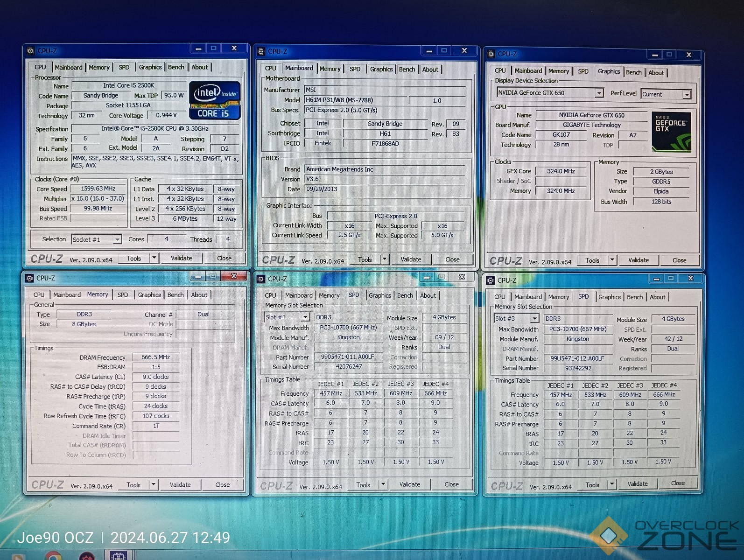
Task: Open the SPD tab in the Memory window
Action: [123, 295]
